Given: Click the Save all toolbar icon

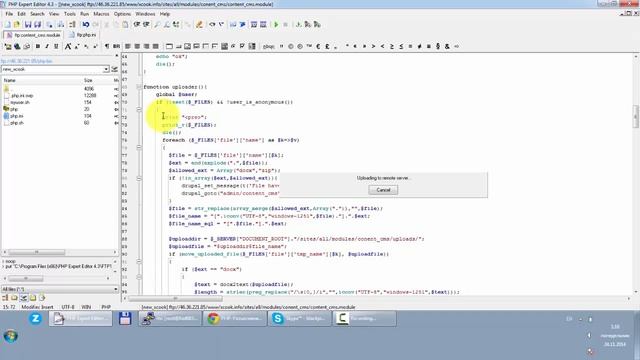Looking at the screenshot, I should click(37, 24).
